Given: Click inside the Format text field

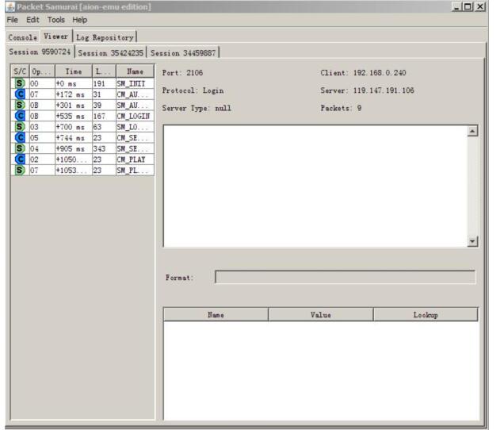Looking at the screenshot, I should [x=345, y=278].
